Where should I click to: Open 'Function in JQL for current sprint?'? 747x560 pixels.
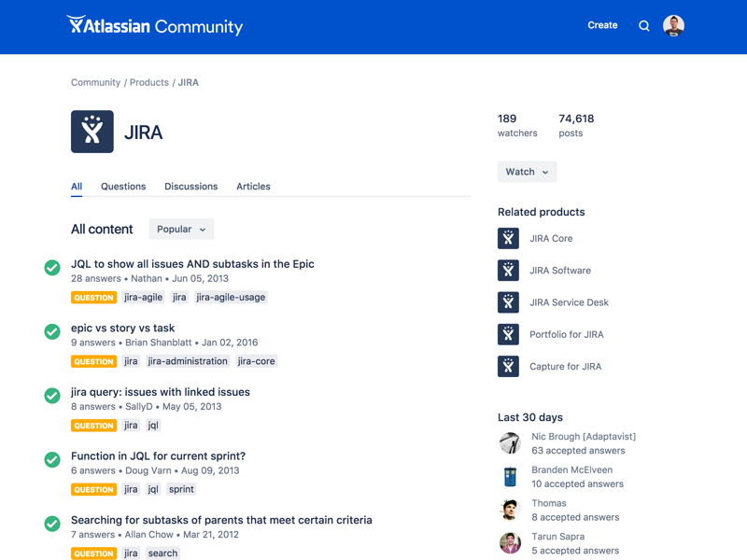[158, 455]
